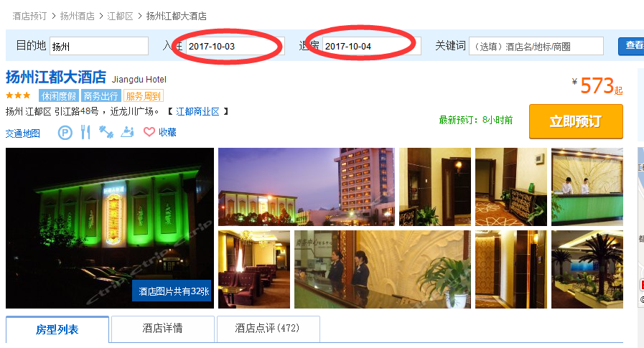Switch to the 酒店详情 tab

point(163,329)
